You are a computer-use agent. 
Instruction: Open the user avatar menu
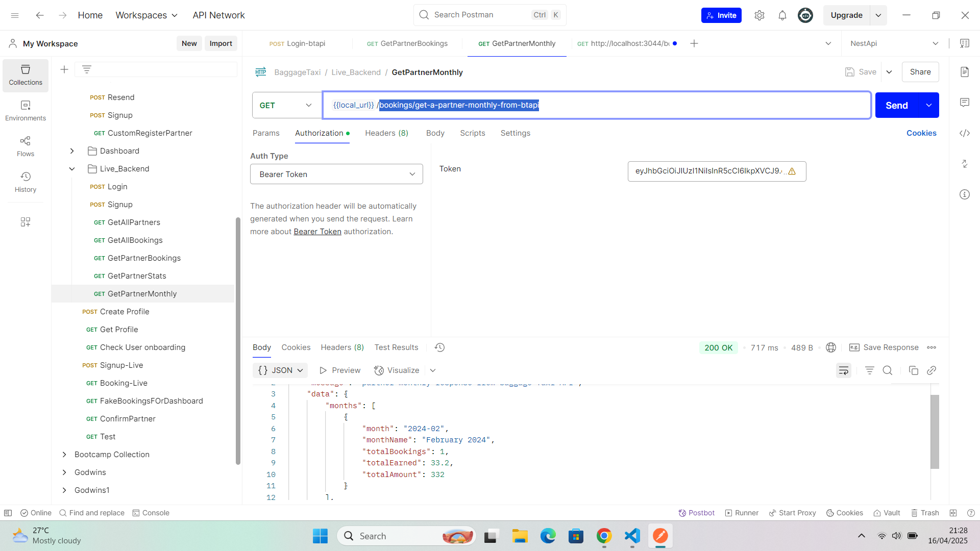tap(805, 15)
